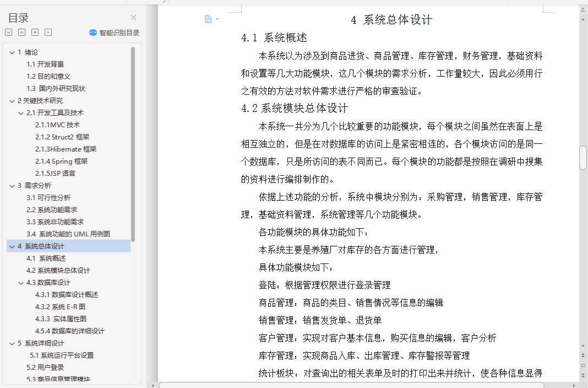Click previous page double-arrow button
Screen dimensions: 588x388
click(x=583, y=355)
